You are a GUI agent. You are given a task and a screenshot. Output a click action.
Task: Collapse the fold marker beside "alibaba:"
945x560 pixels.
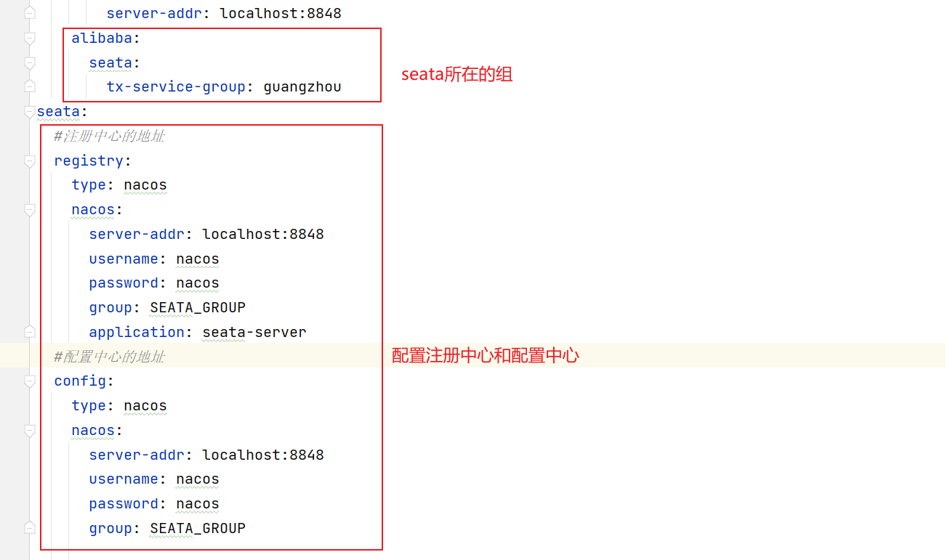[x=29, y=38]
